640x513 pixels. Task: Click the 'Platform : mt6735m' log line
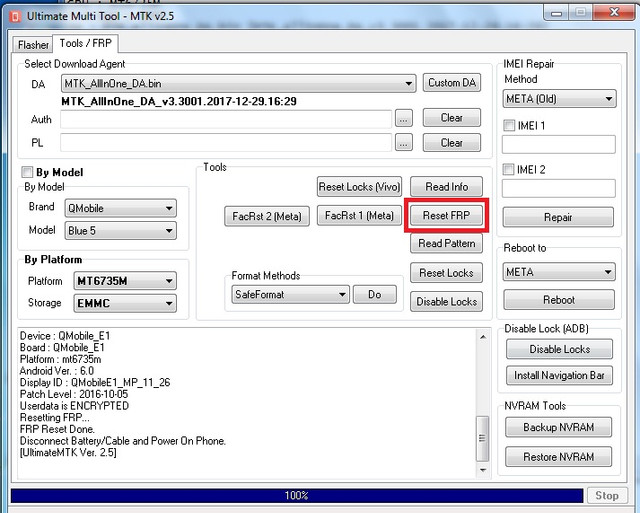click(x=60, y=360)
